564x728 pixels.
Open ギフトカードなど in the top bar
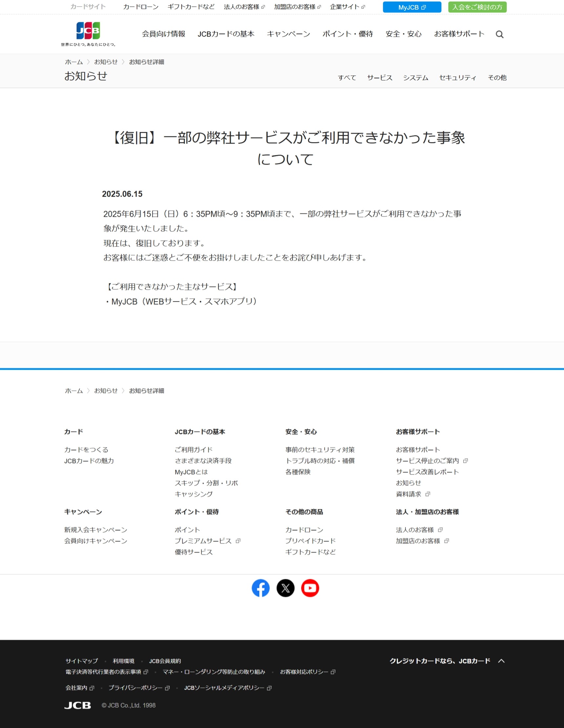[191, 7]
